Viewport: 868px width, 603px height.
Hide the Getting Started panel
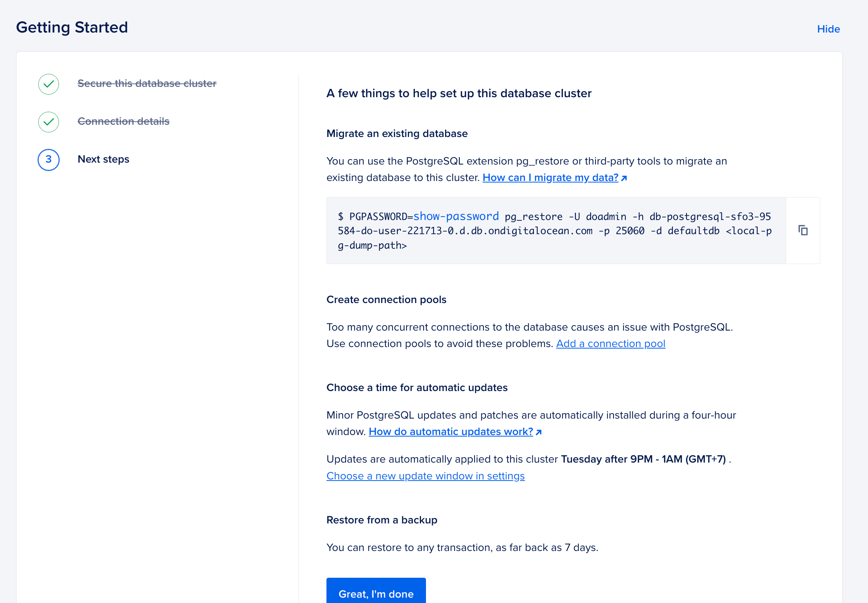point(828,29)
